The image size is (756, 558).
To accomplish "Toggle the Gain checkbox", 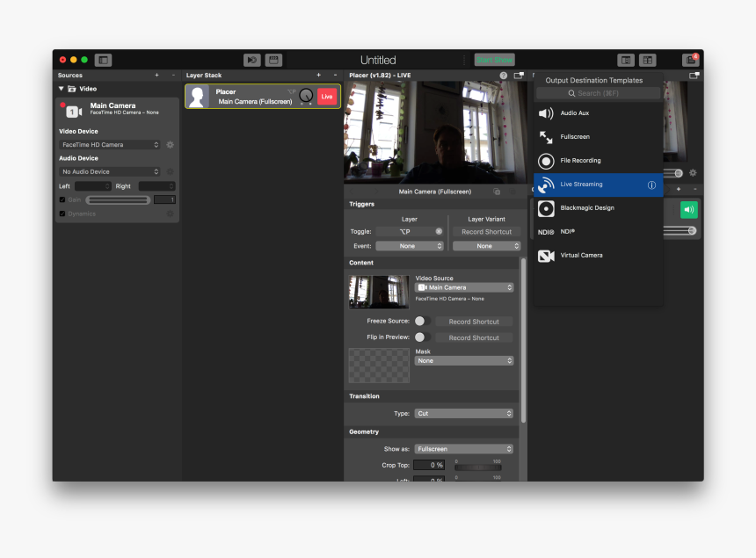I will (x=62, y=199).
